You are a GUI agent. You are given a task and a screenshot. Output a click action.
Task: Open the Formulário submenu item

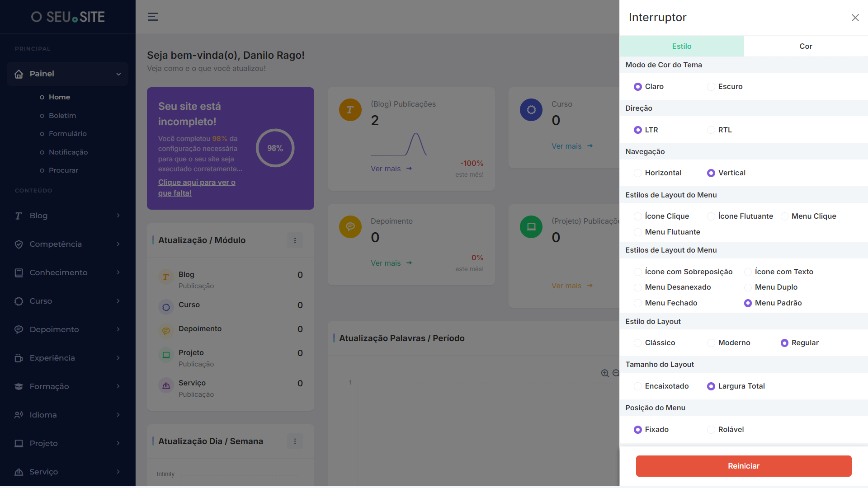(x=67, y=134)
